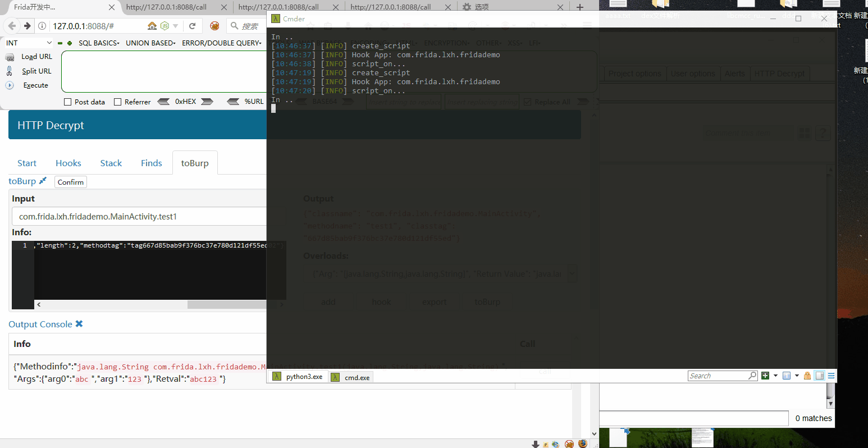Open the UNION BASED menu
This screenshot has width=868, height=448.
(150, 43)
